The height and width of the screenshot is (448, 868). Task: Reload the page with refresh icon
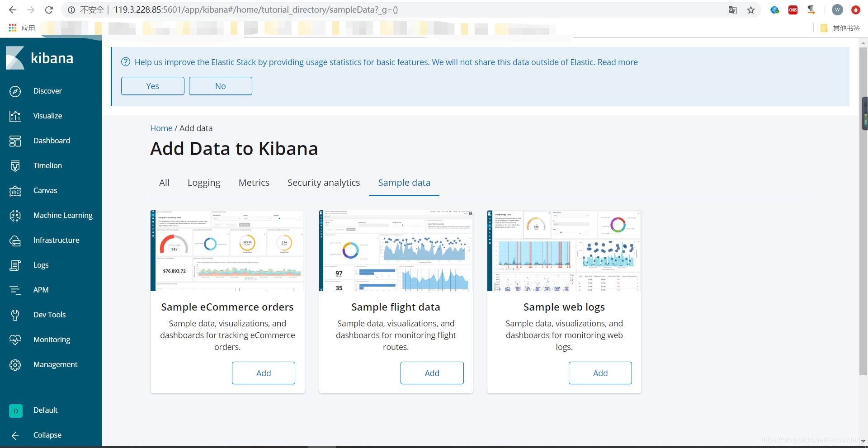tap(49, 10)
